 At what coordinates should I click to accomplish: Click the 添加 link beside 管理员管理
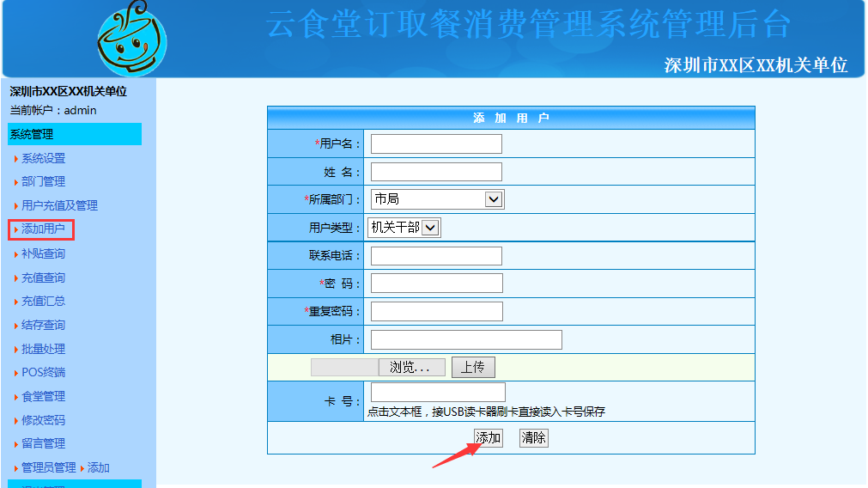[x=99, y=468]
